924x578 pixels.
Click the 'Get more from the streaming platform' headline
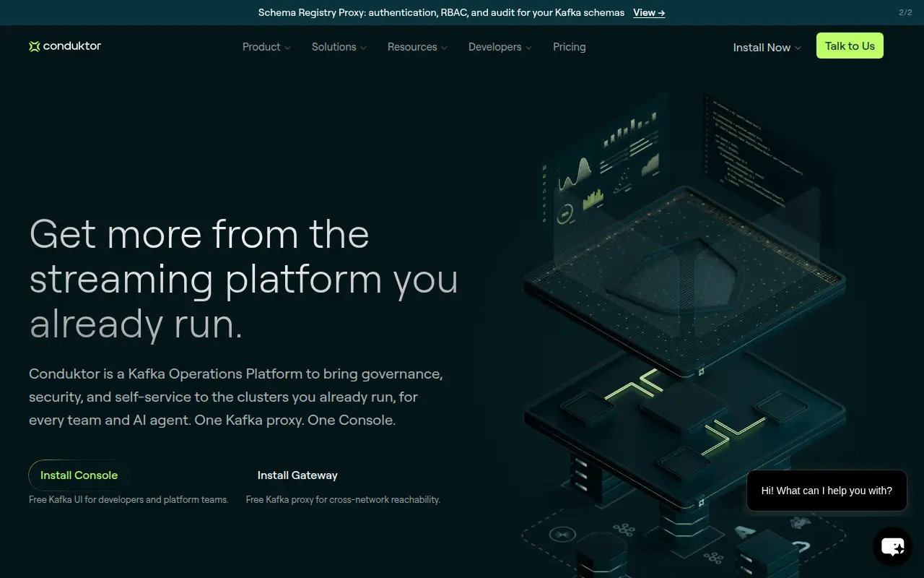tap(244, 279)
